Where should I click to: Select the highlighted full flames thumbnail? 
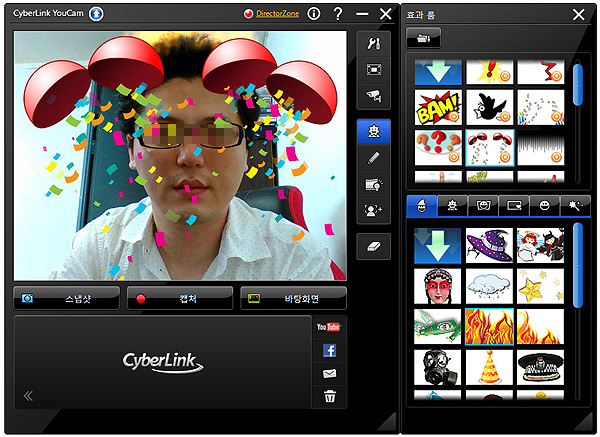[x=489, y=327]
